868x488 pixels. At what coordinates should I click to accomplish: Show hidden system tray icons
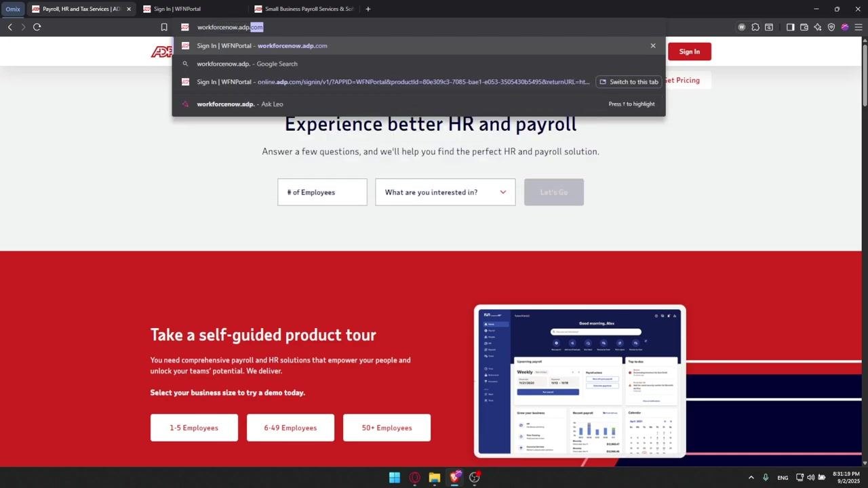pyautogui.click(x=751, y=477)
